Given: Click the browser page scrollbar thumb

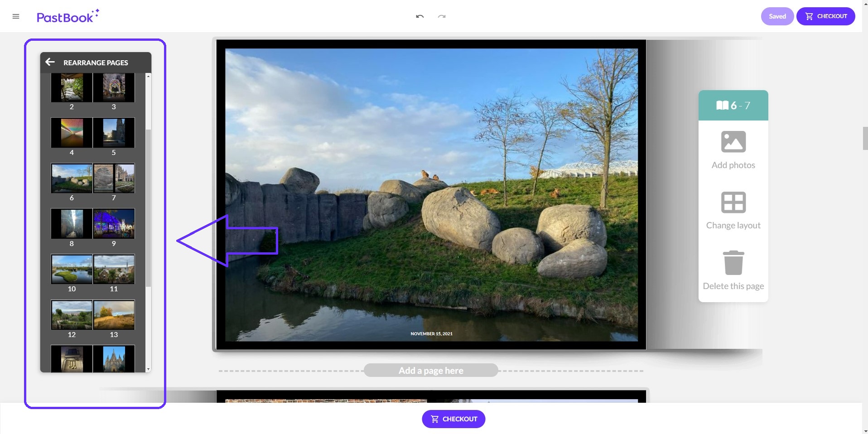Looking at the screenshot, I should 865,138.
